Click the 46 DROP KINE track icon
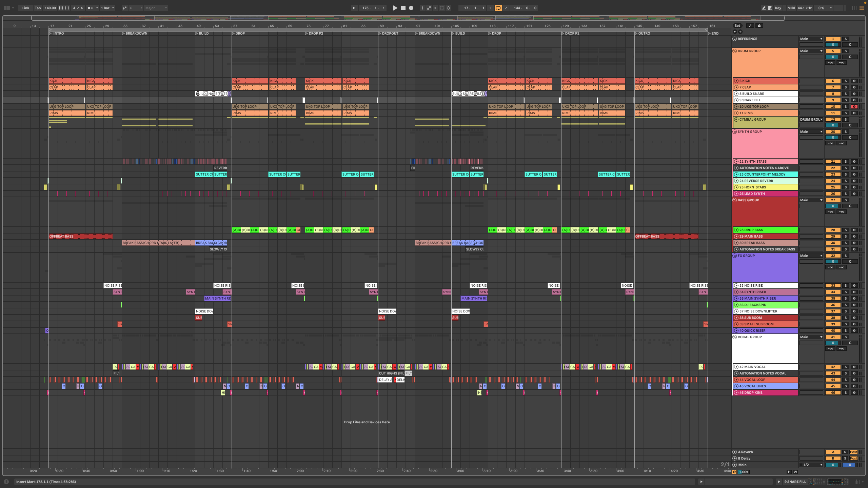Image resolution: width=868 pixels, height=488 pixels. point(736,393)
